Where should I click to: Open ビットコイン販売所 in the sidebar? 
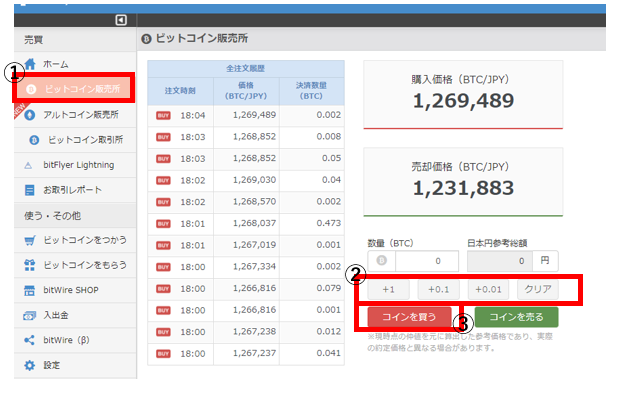point(75,90)
